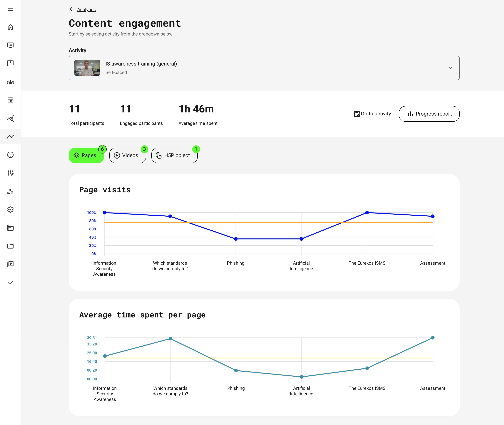Click the video library icon in sidebar

[10, 264]
